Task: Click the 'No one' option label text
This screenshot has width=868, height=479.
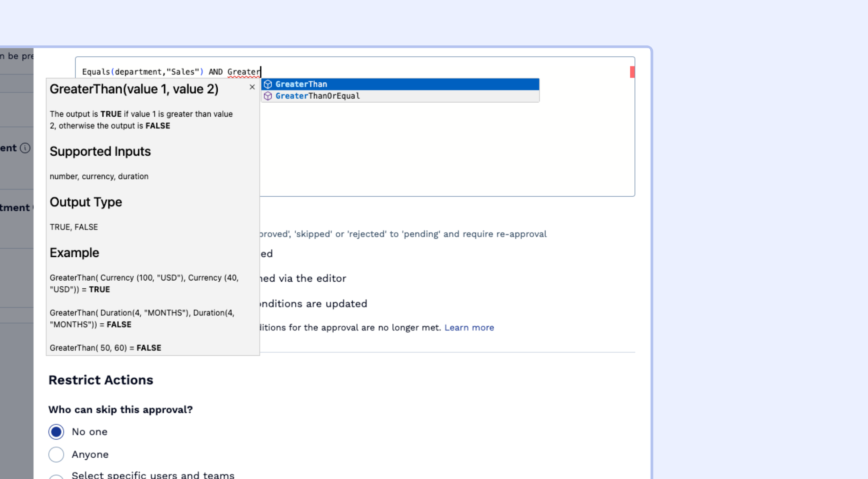Action: (x=90, y=432)
